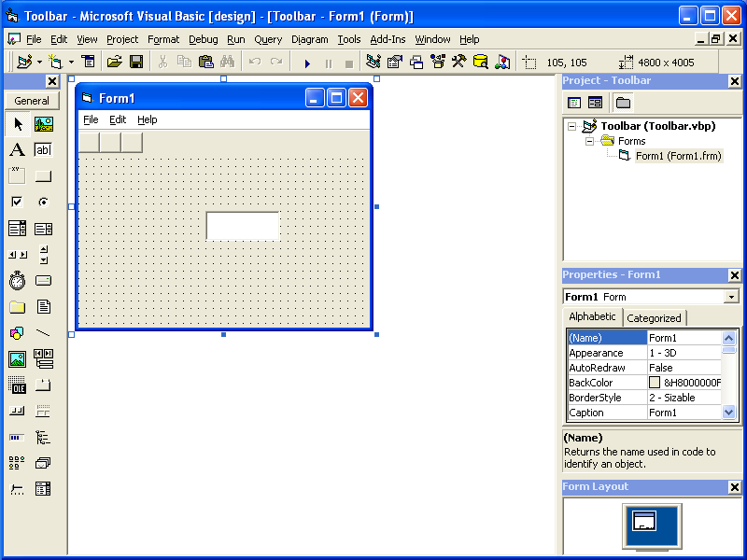Open the Edit menu on Form1

pos(118,119)
